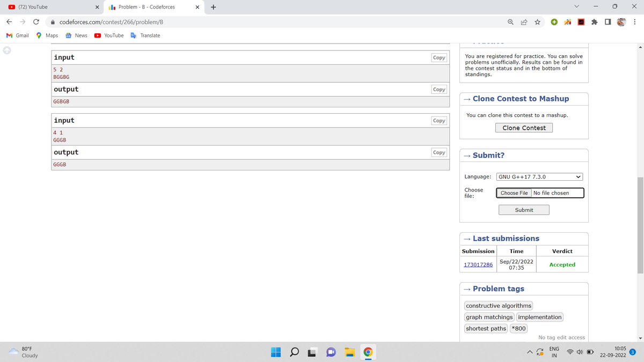Click the graph matchings tag
Screen dimensions: 644x362
click(489, 317)
